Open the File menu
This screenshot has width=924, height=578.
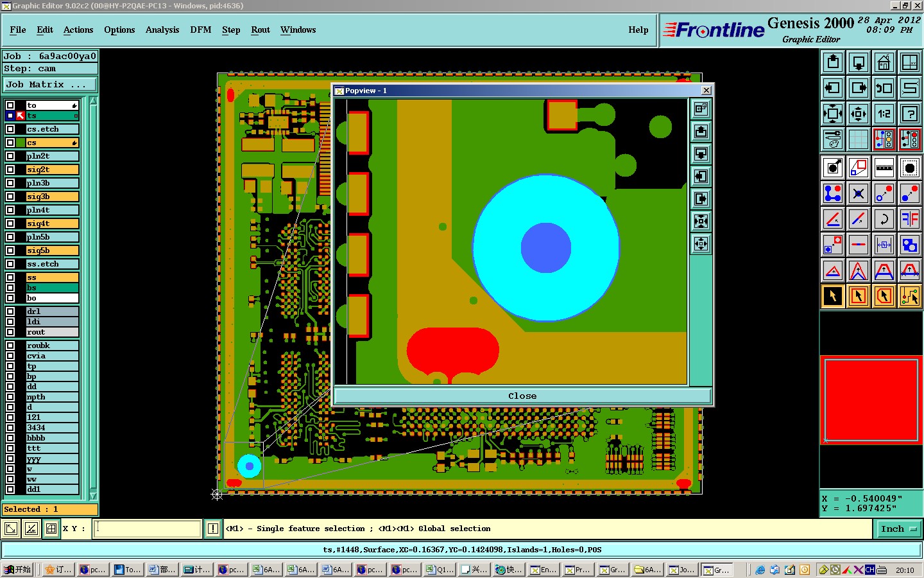click(x=18, y=30)
